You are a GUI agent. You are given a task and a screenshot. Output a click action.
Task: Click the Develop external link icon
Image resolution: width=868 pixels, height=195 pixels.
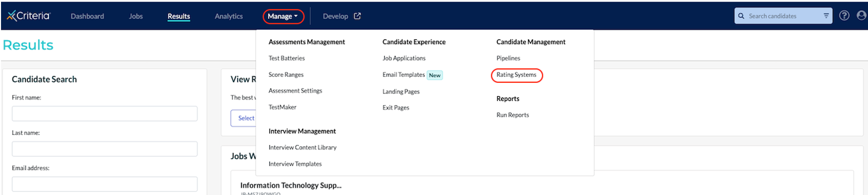pyautogui.click(x=357, y=16)
